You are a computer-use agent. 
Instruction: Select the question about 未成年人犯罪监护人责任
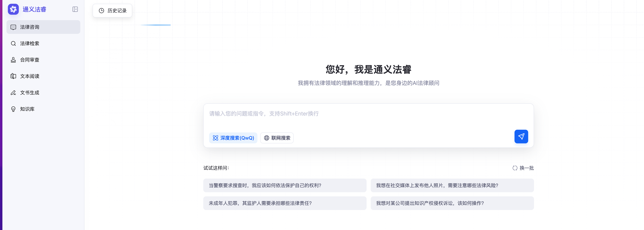285,203
